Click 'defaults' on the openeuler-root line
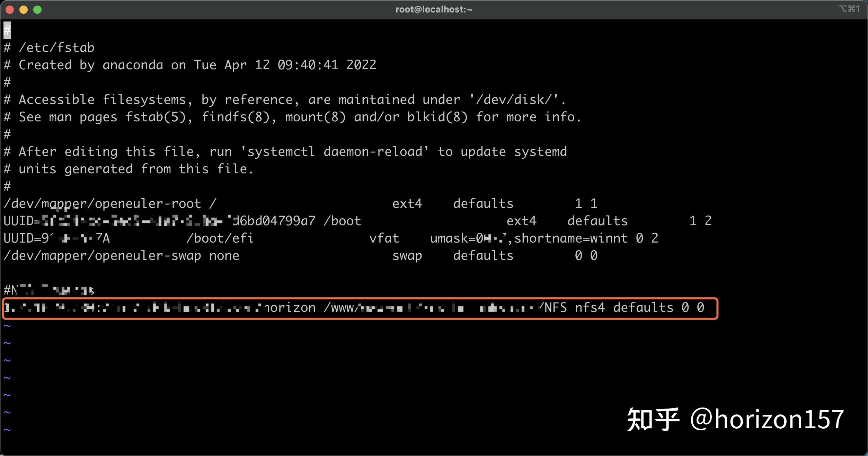The image size is (868, 456). pos(483,203)
